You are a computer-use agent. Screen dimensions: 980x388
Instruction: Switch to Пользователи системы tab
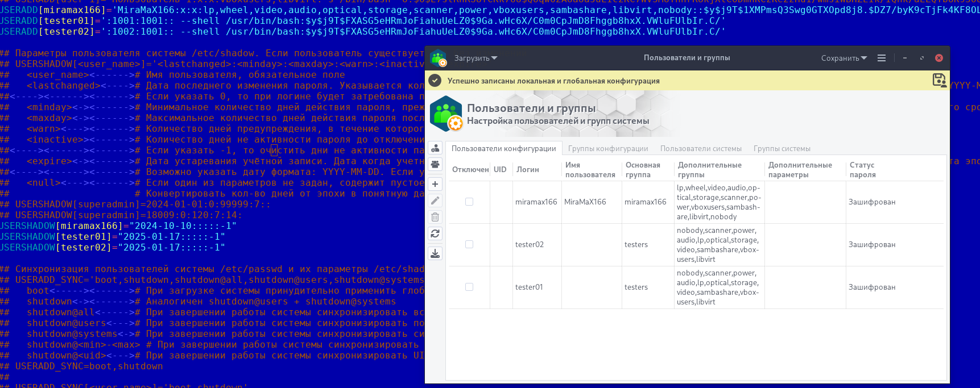point(701,148)
